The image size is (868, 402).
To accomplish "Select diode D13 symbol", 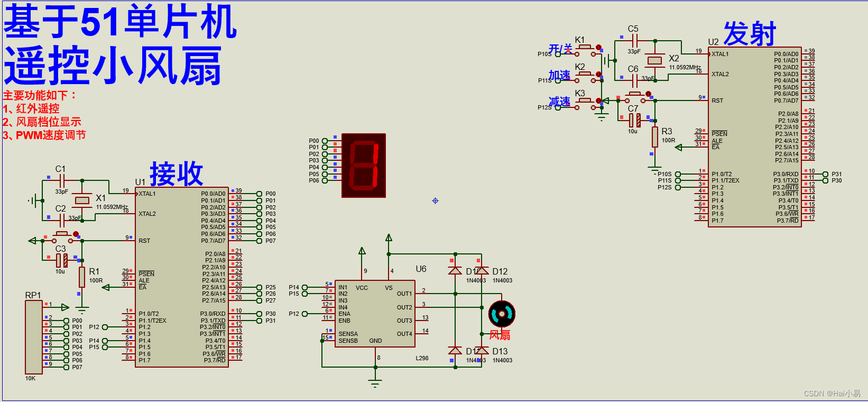I will pos(482,351).
